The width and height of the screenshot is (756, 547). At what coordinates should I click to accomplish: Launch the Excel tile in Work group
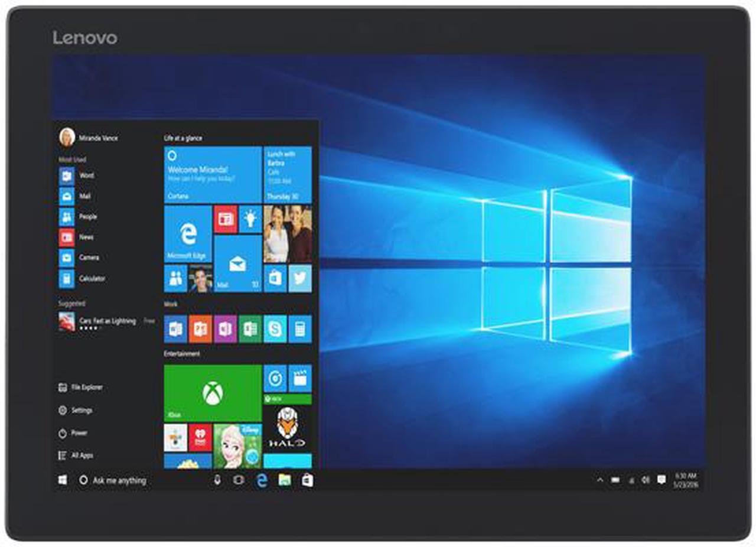[250, 329]
